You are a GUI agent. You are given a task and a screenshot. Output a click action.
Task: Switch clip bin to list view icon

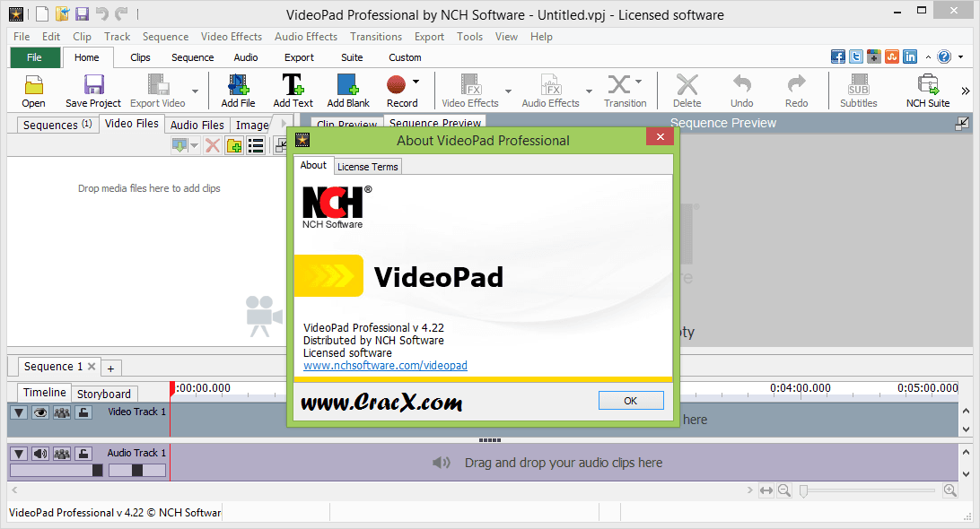pyautogui.click(x=256, y=145)
